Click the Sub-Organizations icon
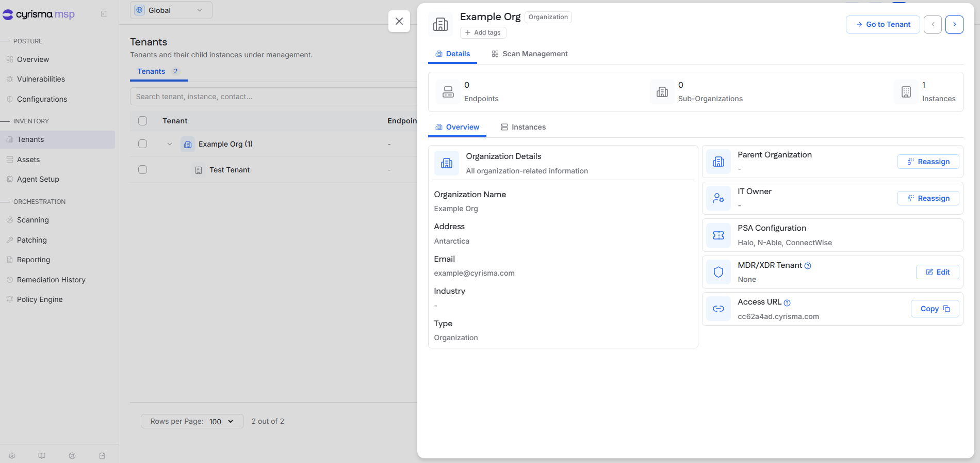Image resolution: width=980 pixels, height=463 pixels. tap(662, 92)
